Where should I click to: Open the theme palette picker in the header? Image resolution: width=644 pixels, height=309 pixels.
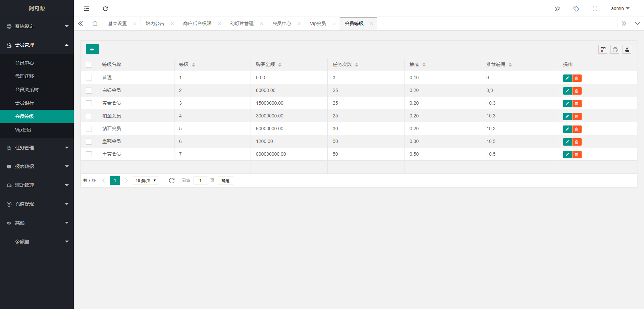pos(557,9)
